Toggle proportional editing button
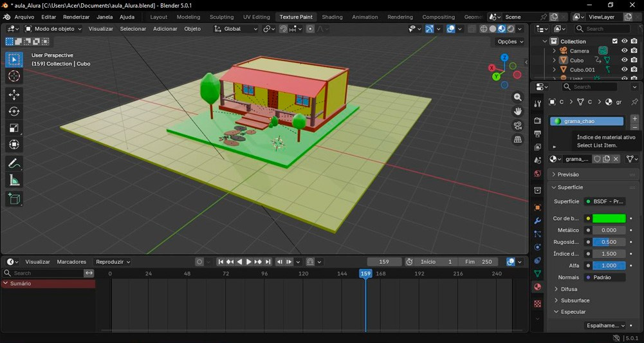The height and width of the screenshot is (343, 644). 310,29
